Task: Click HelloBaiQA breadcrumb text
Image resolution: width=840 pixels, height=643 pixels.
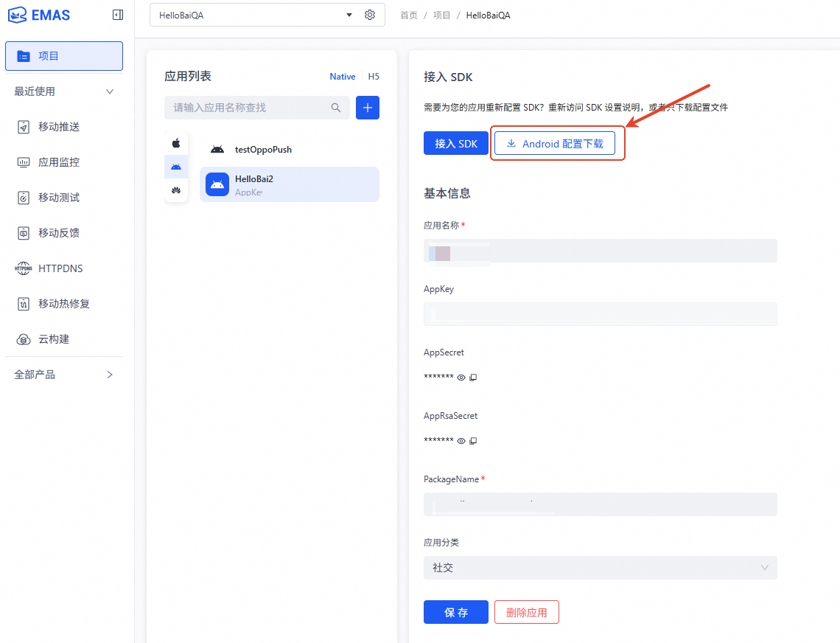Action: (488, 15)
